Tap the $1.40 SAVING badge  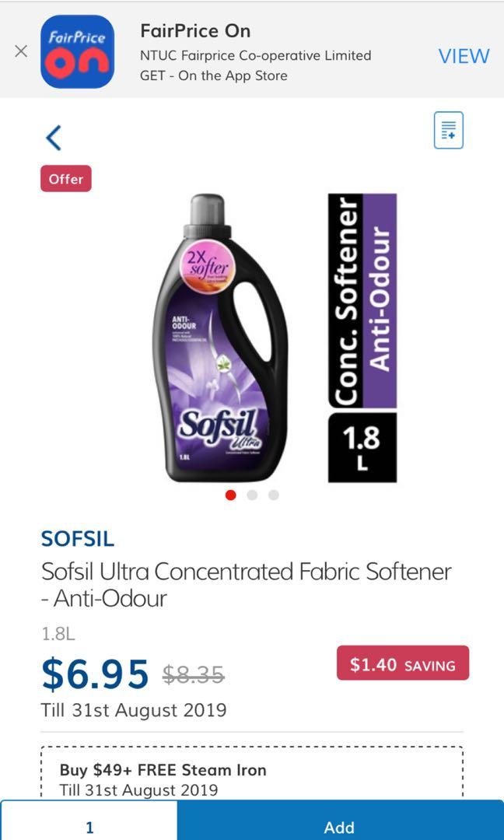(x=402, y=663)
